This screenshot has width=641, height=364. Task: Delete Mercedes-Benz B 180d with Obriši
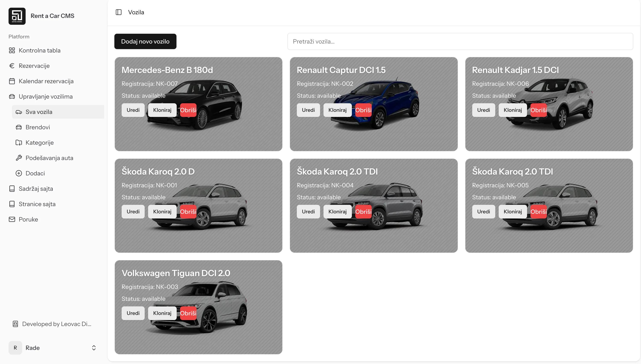point(188,110)
